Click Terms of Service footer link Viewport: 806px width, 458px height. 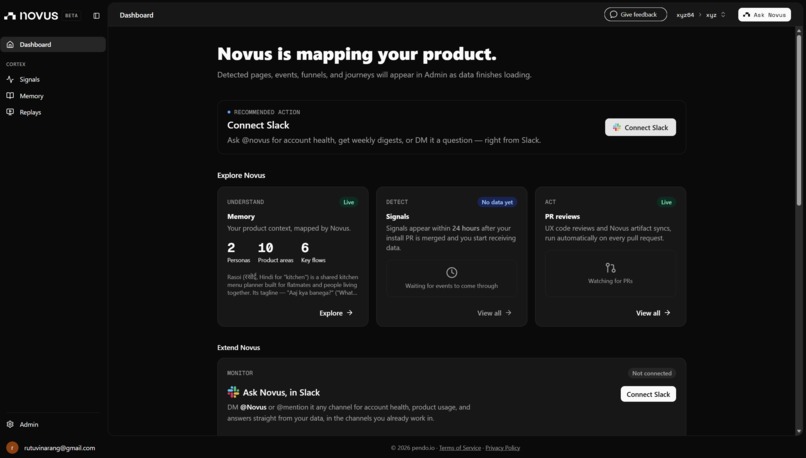pos(460,448)
